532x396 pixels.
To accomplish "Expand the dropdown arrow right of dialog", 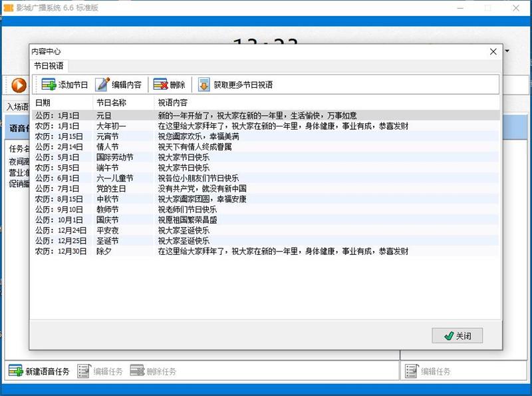I will (508, 51).
